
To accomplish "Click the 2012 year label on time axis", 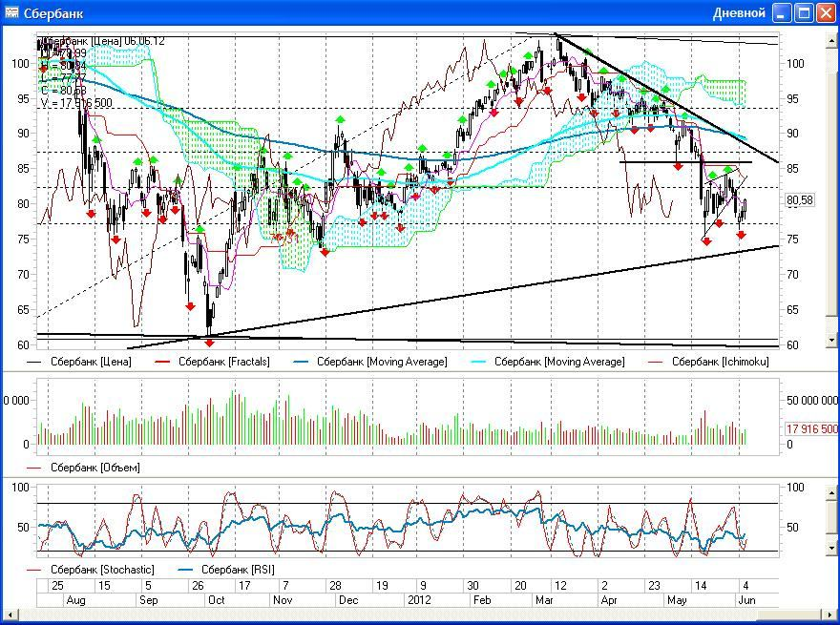I will [x=419, y=600].
